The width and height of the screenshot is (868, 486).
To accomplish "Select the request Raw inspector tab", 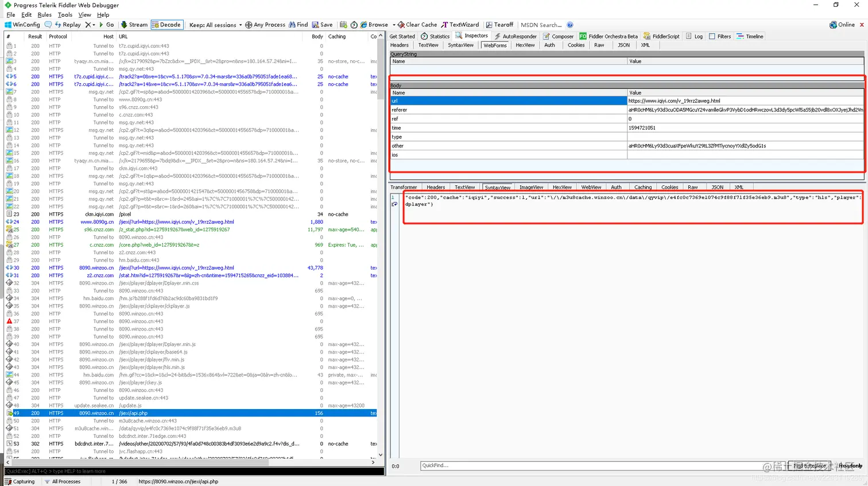I will pyautogui.click(x=599, y=45).
